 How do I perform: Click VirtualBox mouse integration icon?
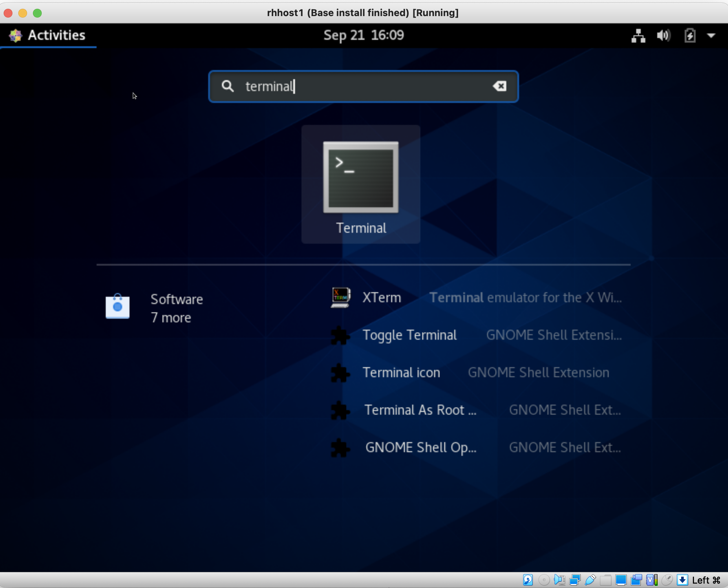coord(667,580)
